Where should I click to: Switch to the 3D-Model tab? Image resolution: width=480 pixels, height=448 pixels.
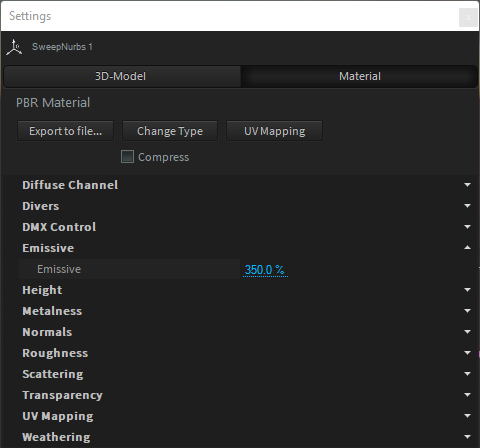point(122,76)
